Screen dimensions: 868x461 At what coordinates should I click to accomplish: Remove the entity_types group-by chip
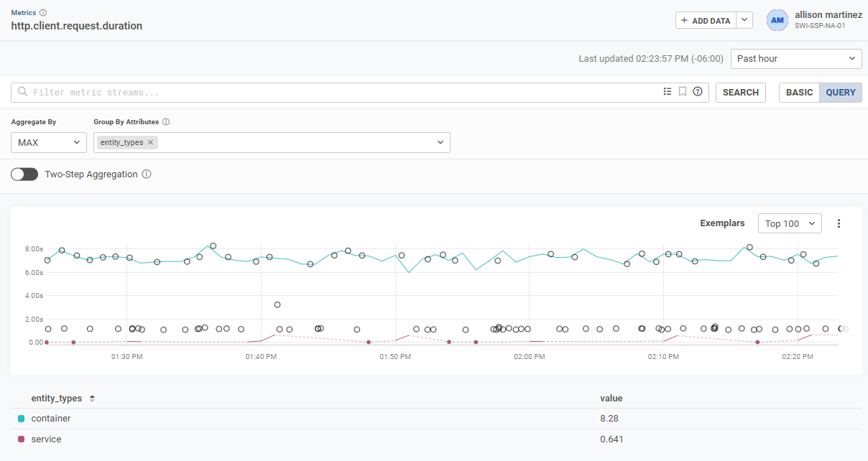[x=150, y=142]
